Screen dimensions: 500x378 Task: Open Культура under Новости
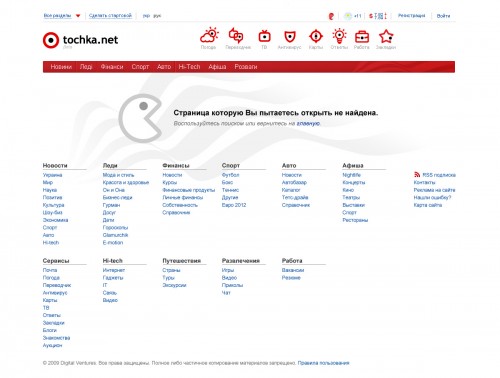click(53, 205)
